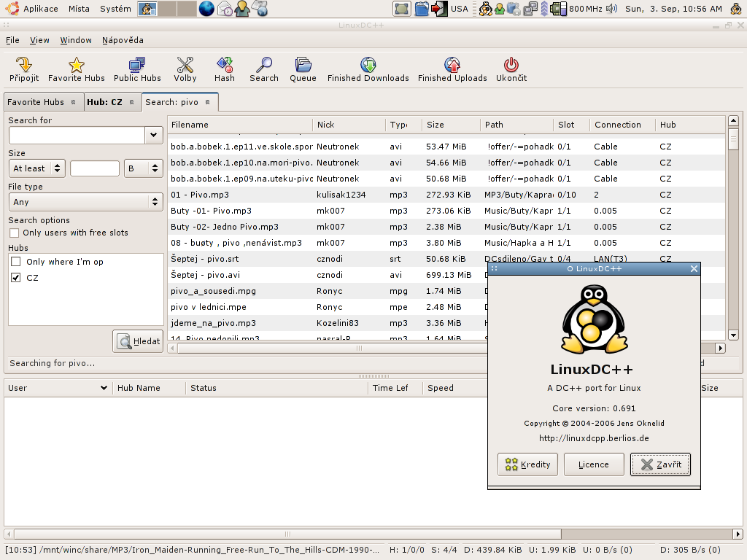Click the mail clock launcher in top panel

click(225, 9)
